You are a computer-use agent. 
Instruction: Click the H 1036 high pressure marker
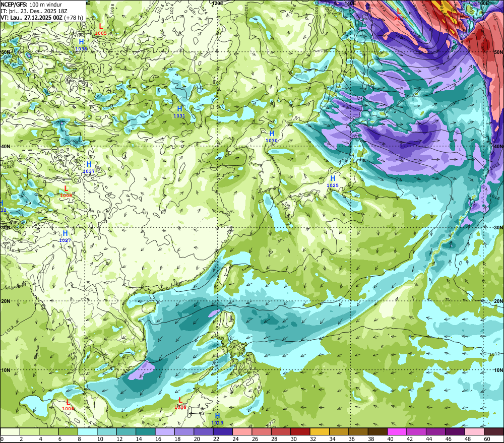coord(81,45)
